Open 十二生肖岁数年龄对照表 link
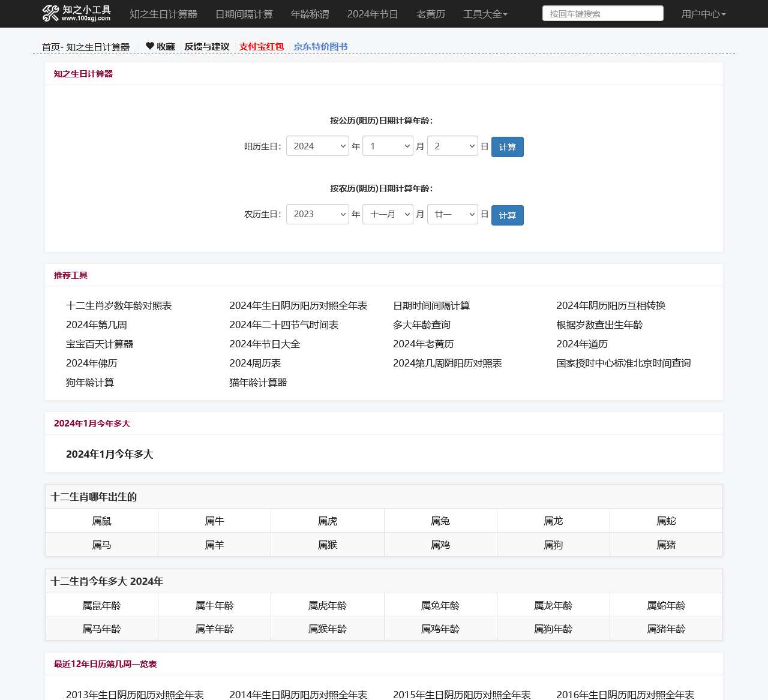The height and width of the screenshot is (700, 768). 119,305
